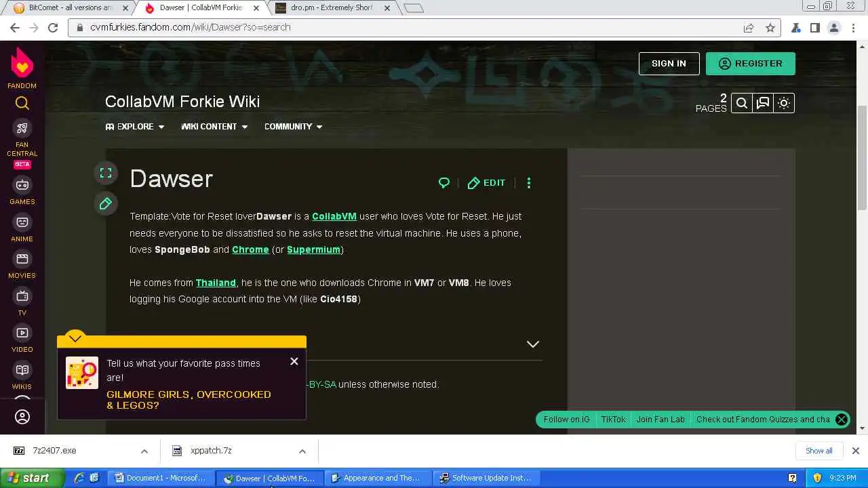Click the Register button
The width and height of the screenshot is (868, 488).
coord(750,63)
